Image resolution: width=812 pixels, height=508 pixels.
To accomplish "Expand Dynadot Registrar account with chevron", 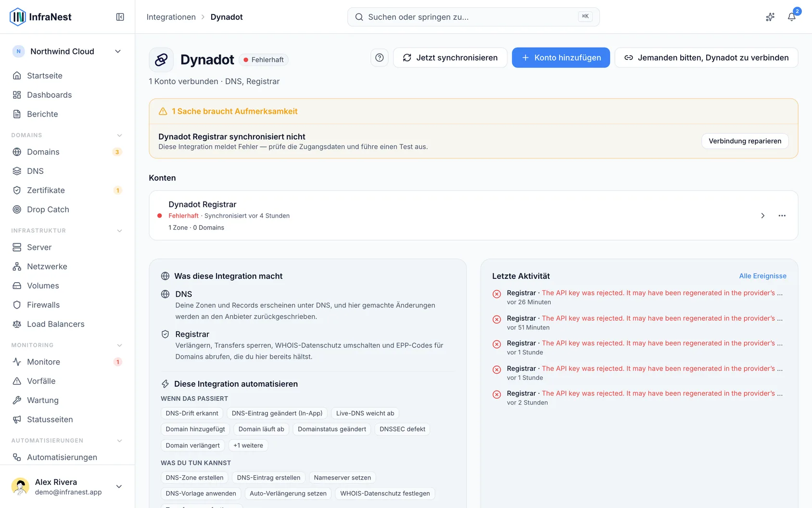I will point(762,216).
